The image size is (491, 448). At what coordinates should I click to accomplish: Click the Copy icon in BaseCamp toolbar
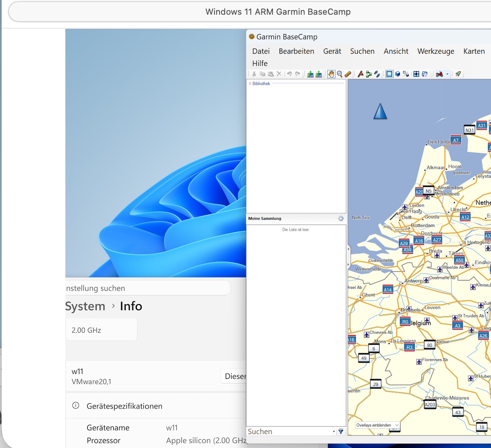click(262, 74)
